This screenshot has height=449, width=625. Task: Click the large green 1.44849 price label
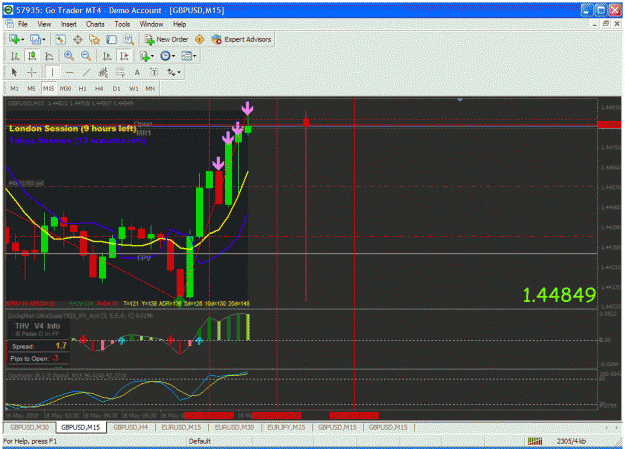point(559,295)
